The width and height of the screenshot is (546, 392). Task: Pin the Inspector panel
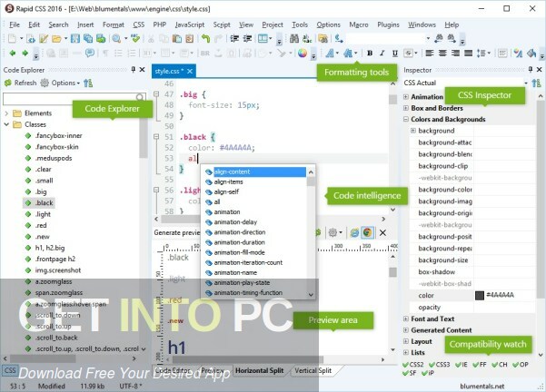coord(531,70)
